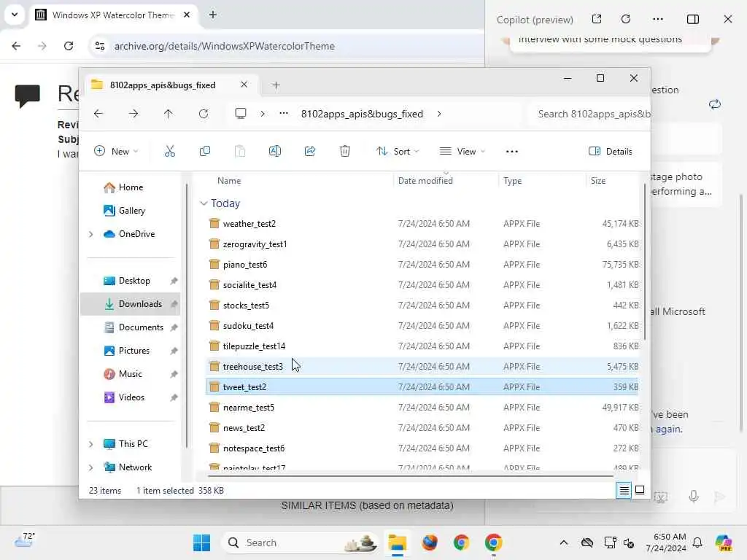Viewport: 747px width, 560px height.
Task: Switch to details list view icon in status bar
Action: tap(624, 490)
